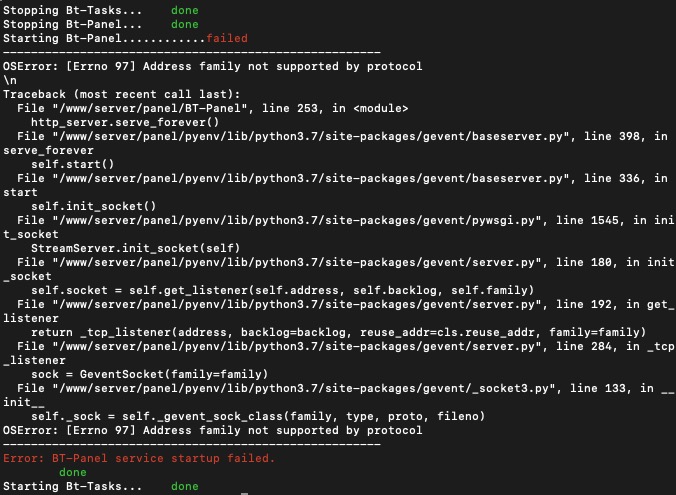Click the red 'BT-Panel service startup failed' error
This screenshot has width=676, height=495.
click(139, 458)
